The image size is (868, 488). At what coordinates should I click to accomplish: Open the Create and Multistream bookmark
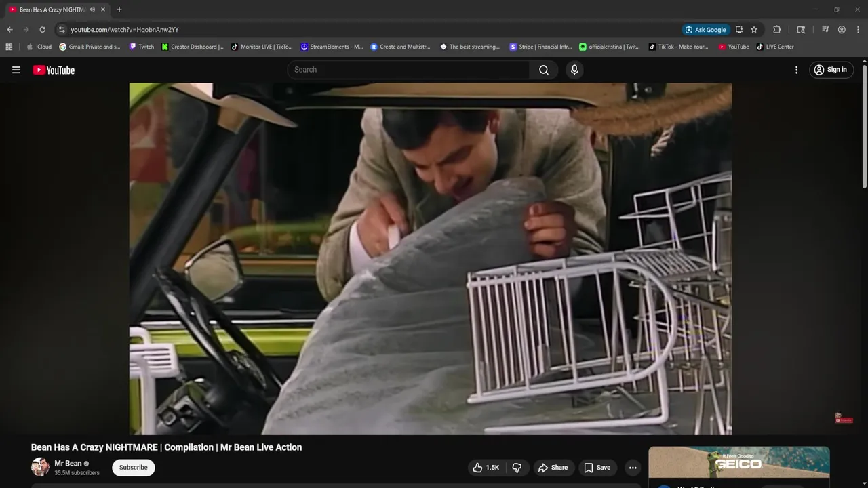[x=401, y=47]
